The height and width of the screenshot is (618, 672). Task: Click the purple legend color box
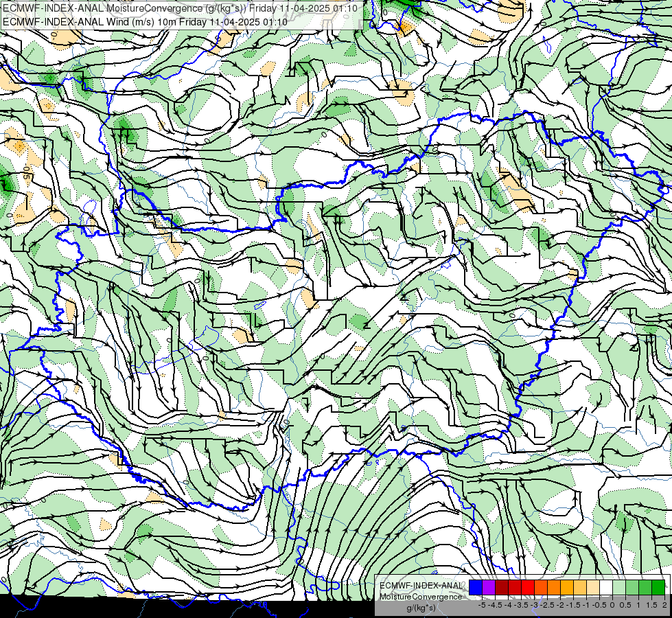pyautogui.click(x=489, y=587)
